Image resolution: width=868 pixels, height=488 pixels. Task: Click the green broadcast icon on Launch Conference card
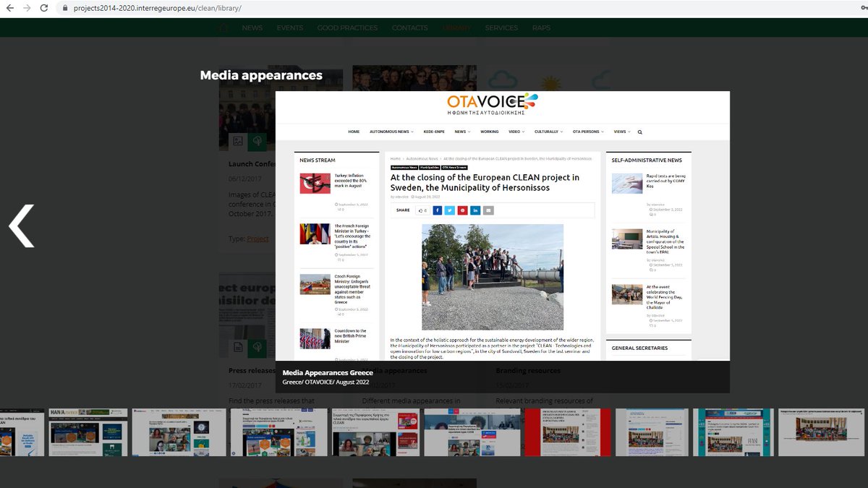[x=257, y=141]
